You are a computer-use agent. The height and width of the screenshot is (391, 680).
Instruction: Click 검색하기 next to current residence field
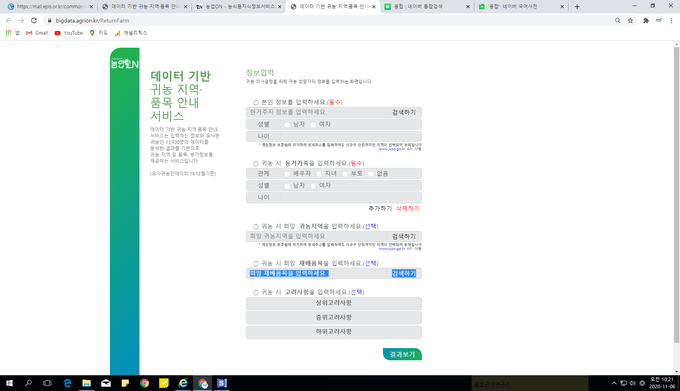(x=404, y=112)
